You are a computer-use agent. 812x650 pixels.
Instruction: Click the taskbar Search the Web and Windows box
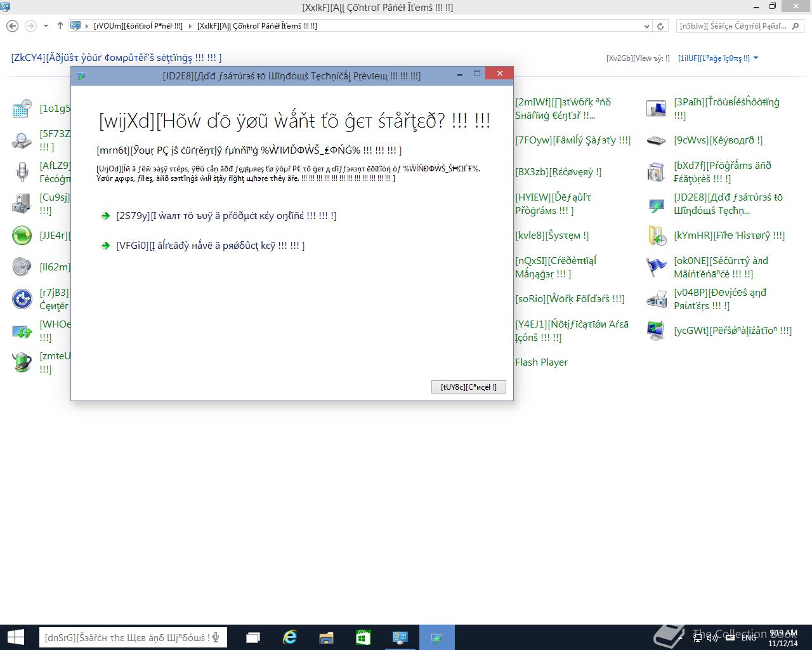133,637
